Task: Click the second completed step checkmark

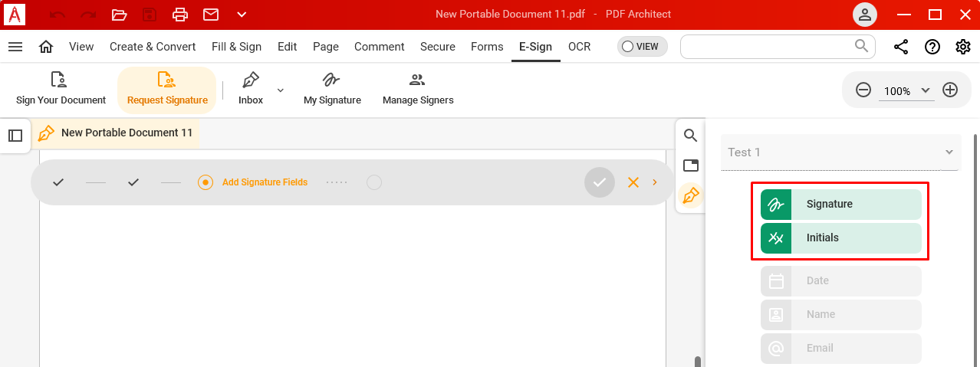Action: coord(133,182)
